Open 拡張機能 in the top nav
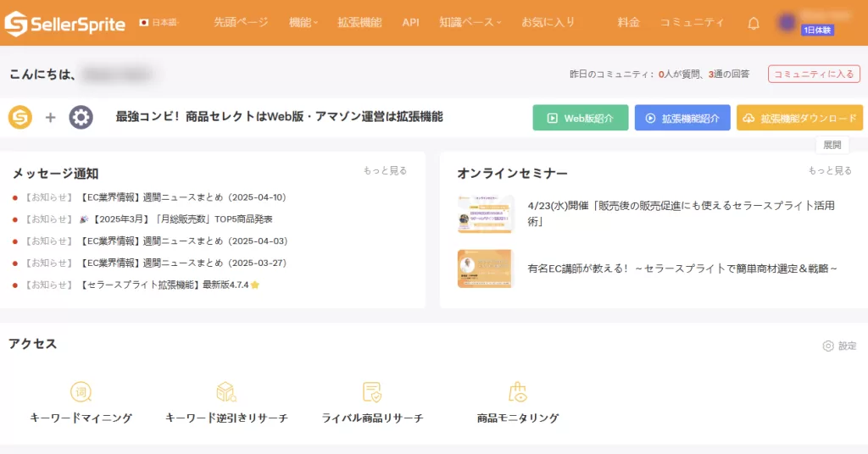The width and height of the screenshot is (868, 454). (359, 23)
